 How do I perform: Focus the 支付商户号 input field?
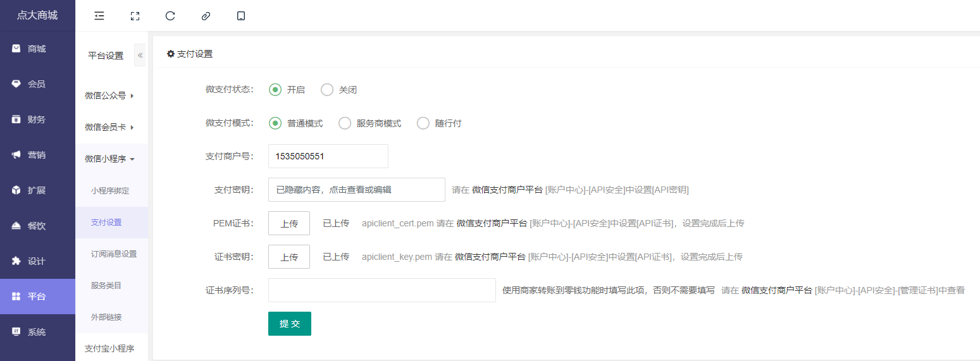(328, 156)
